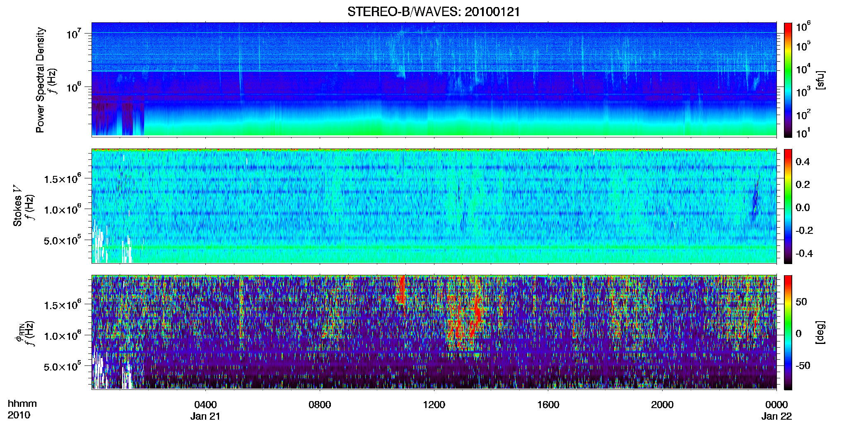Select the Jan 22 date label
868x447 pixels.
pyautogui.click(x=776, y=416)
